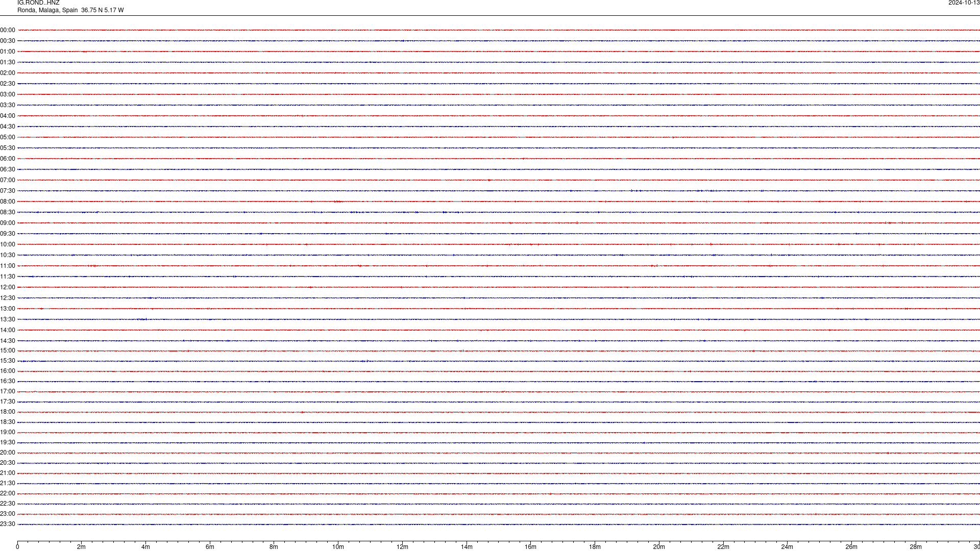Image resolution: width=980 pixels, height=551 pixels.
Task: Select the 00:30 trace time label
Action: tap(8, 41)
